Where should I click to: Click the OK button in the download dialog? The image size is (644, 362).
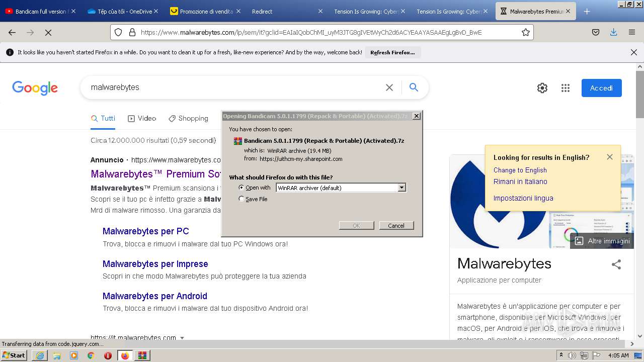357,225
